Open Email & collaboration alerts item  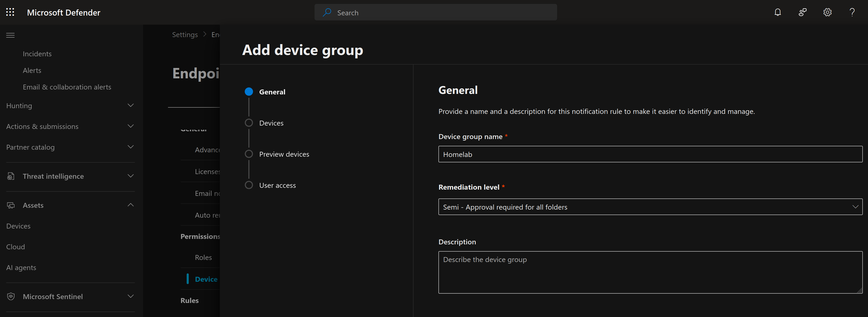pos(67,87)
